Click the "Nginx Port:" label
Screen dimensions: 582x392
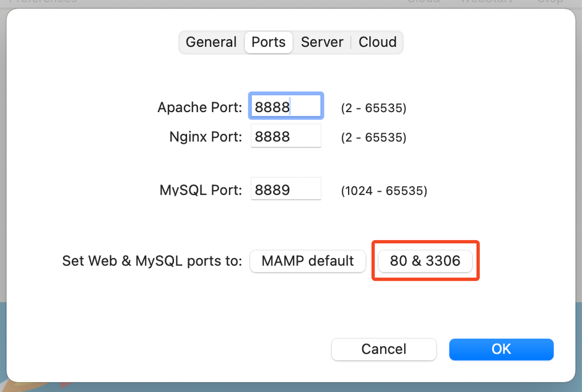tap(206, 137)
